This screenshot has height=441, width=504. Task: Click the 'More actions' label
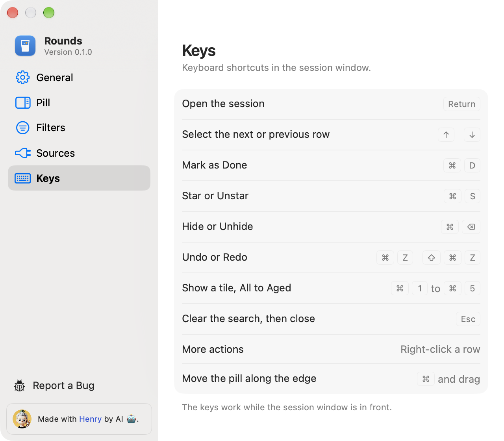(213, 349)
